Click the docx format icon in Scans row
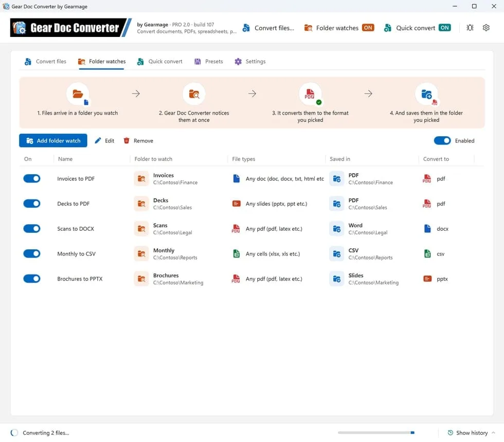Image resolution: width=504 pixels, height=442 pixels. [427, 229]
